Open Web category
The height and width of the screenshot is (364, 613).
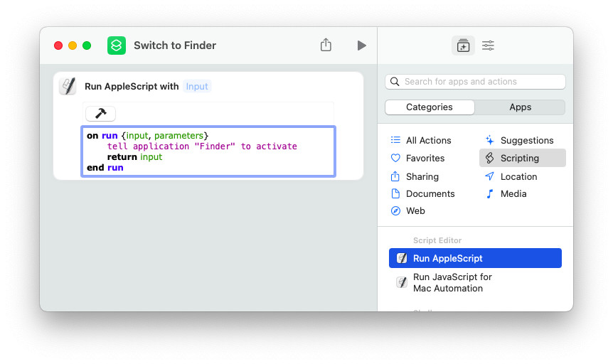(415, 211)
